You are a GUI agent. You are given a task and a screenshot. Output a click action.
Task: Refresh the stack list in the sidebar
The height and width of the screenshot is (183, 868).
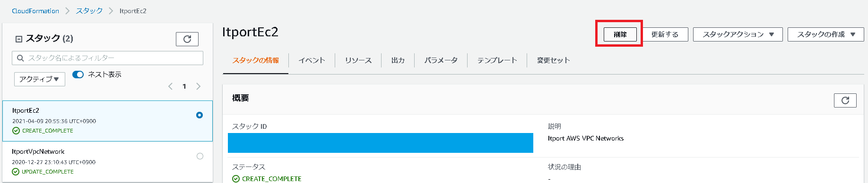(187, 39)
